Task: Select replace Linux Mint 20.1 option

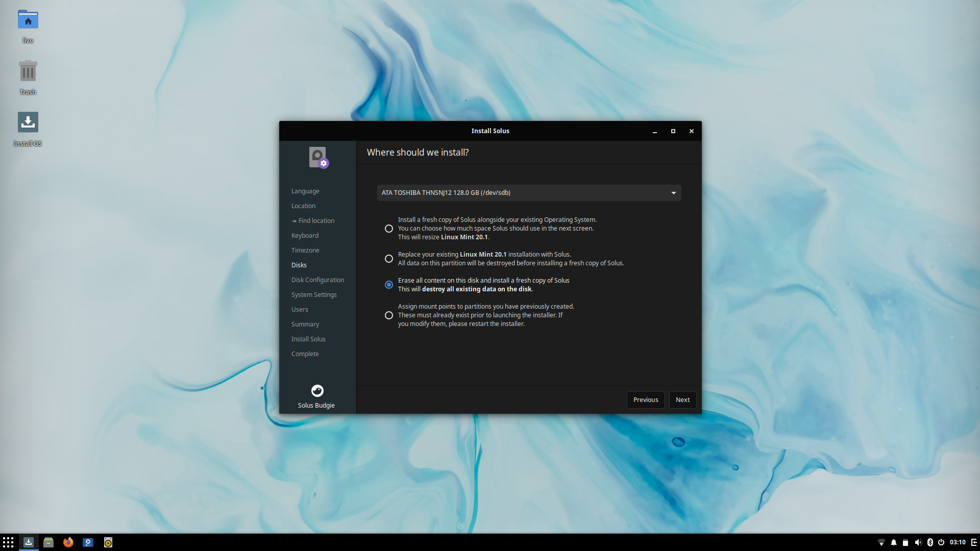Action: click(x=389, y=259)
